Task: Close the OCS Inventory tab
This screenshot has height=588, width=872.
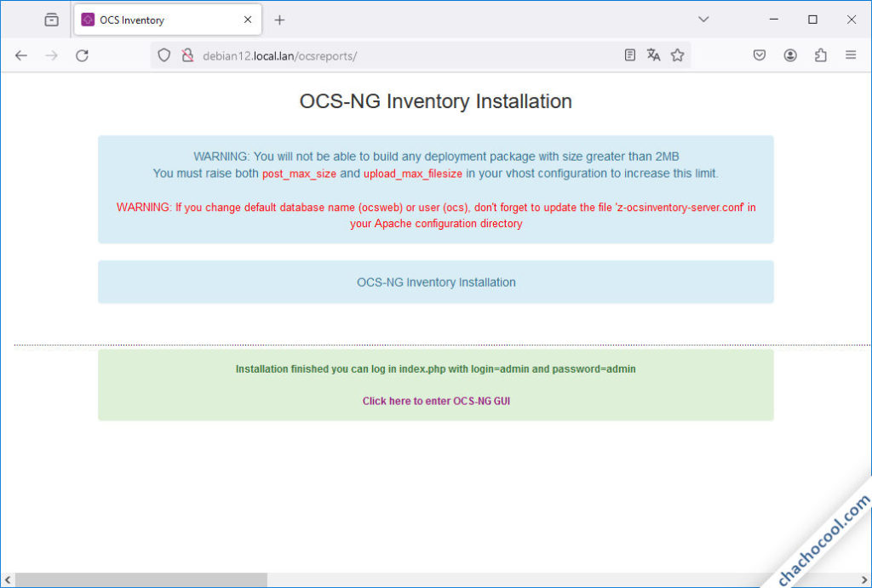Action: pos(247,19)
